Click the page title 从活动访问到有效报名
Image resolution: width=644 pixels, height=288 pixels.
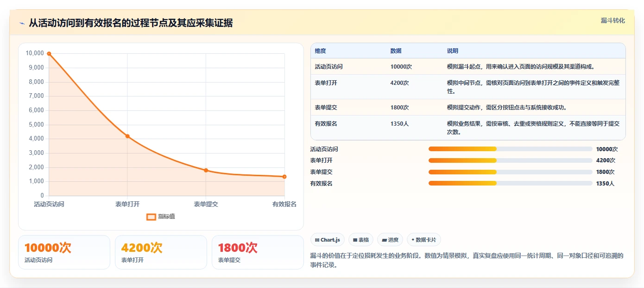tap(131, 23)
